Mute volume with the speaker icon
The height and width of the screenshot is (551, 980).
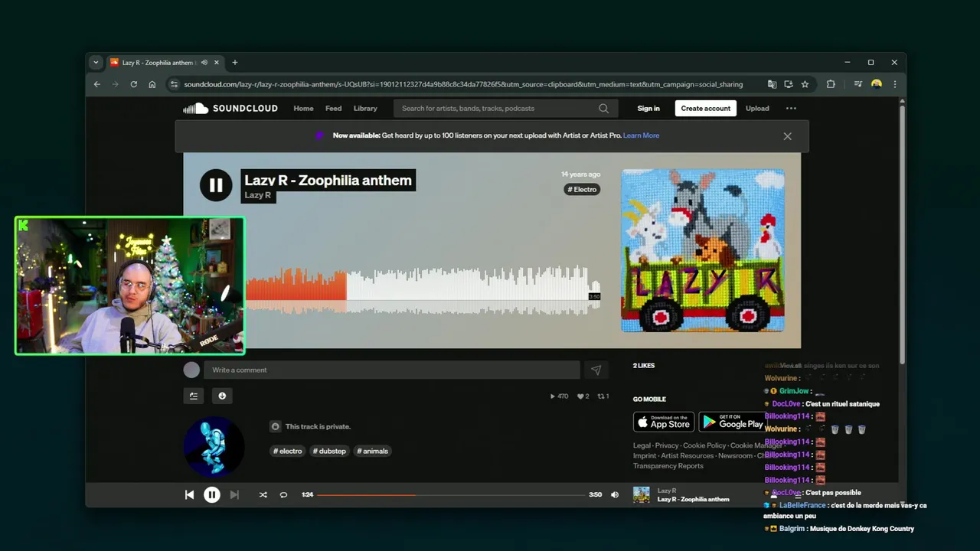click(614, 495)
